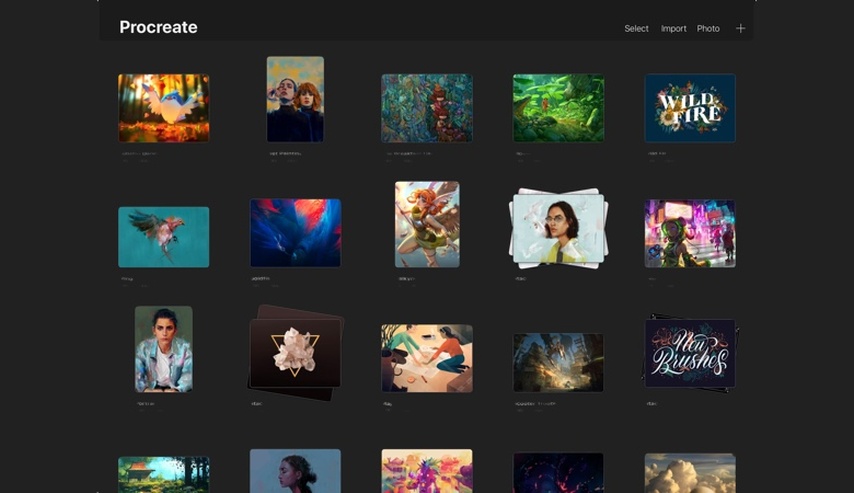Open the winged orange-haired fairy artwork
The width and height of the screenshot is (854, 493).
[x=427, y=224]
